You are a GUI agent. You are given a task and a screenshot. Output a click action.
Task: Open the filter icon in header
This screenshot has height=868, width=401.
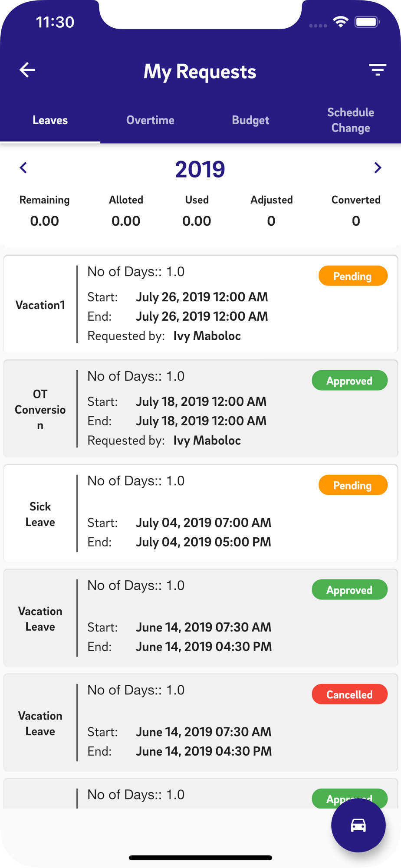pyautogui.click(x=377, y=70)
